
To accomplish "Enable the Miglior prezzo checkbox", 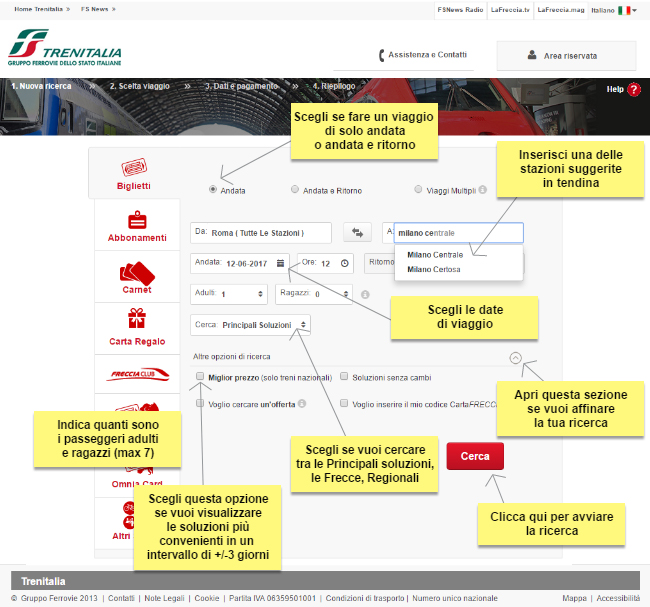I will click(x=201, y=377).
